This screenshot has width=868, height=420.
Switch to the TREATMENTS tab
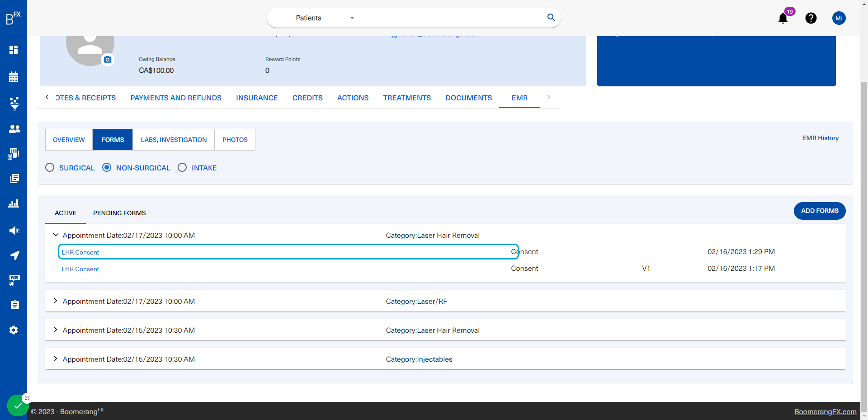pos(407,98)
